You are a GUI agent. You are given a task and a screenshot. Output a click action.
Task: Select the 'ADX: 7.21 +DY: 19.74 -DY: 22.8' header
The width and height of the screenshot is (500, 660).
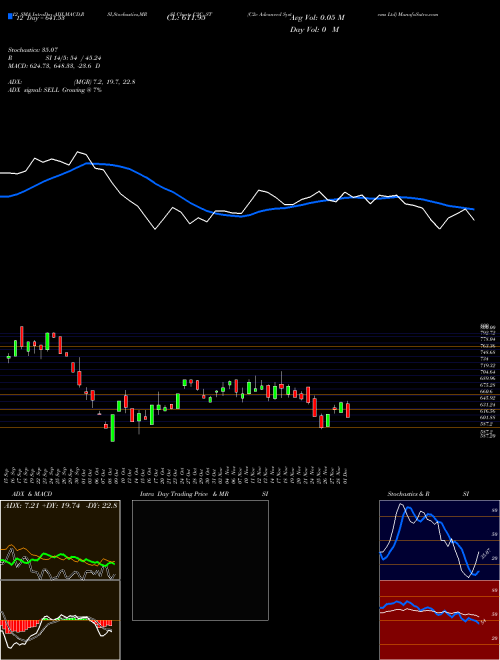coord(61,506)
